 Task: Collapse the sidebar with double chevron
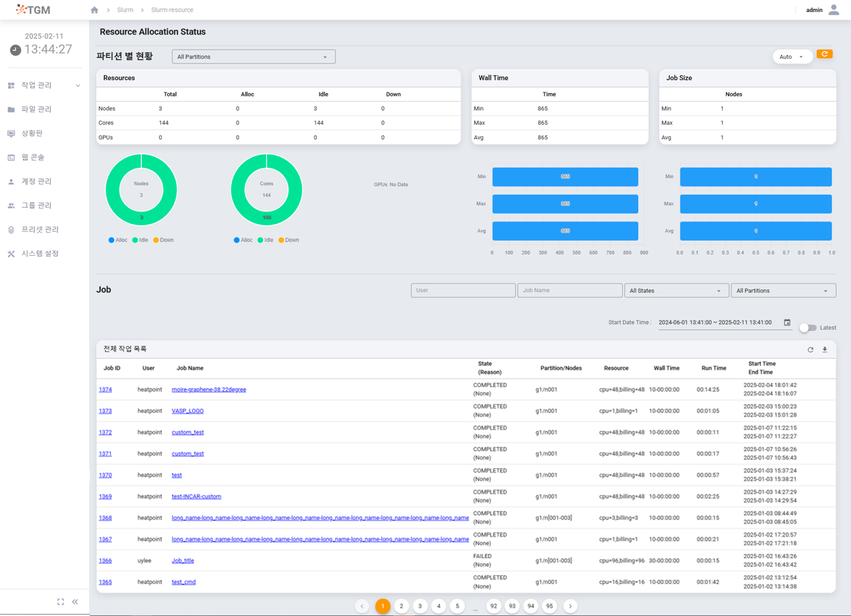coord(75,601)
